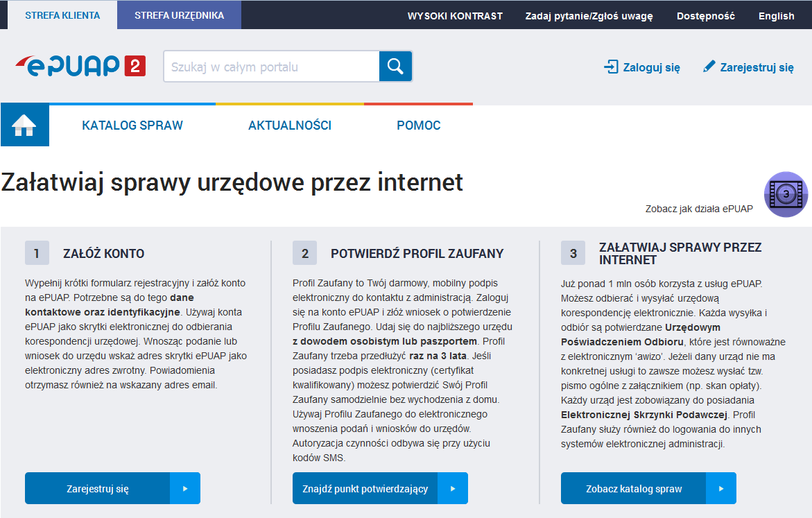Click Zaloguj się link

[x=642, y=67]
